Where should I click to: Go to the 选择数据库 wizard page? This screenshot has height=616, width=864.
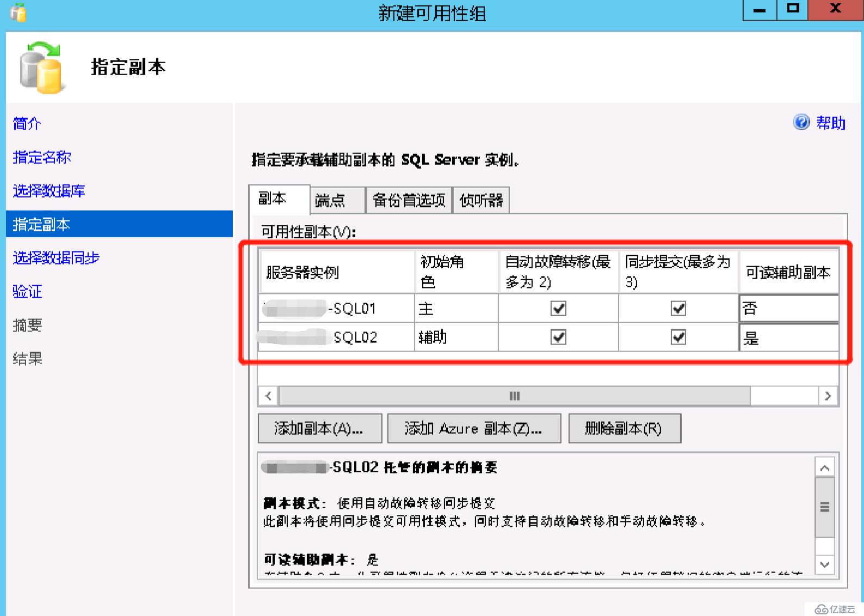(x=49, y=191)
